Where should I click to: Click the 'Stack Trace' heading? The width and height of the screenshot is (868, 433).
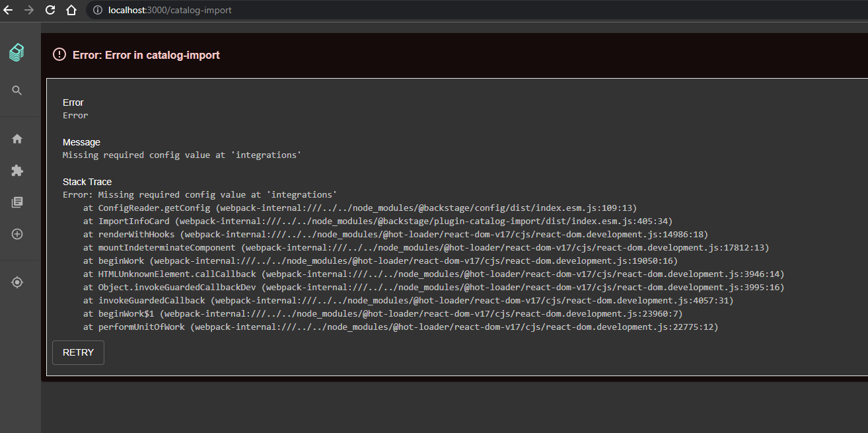point(87,181)
